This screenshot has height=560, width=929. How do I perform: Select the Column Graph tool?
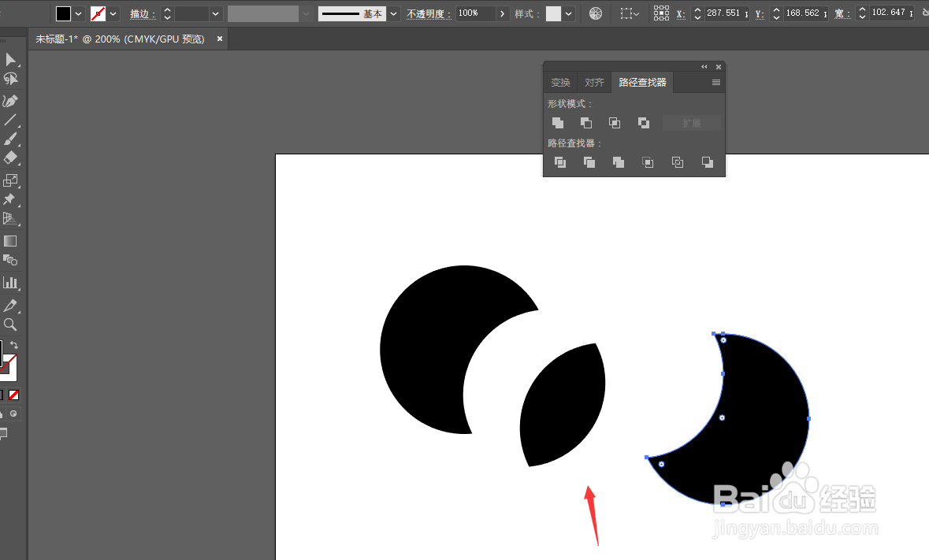pos(10,283)
